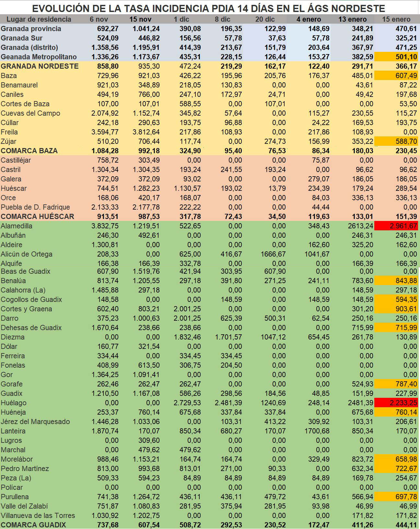Select the "COMARCA HUÉSCAR" row label
Image resolution: width=420 pixels, height=529 pixels.
coord(37,217)
